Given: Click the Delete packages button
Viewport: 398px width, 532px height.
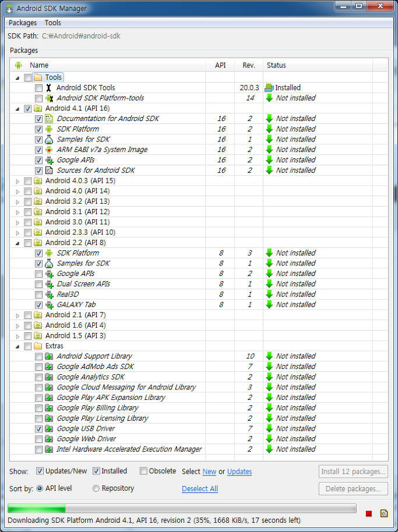Looking at the screenshot, I should click(x=353, y=488).
